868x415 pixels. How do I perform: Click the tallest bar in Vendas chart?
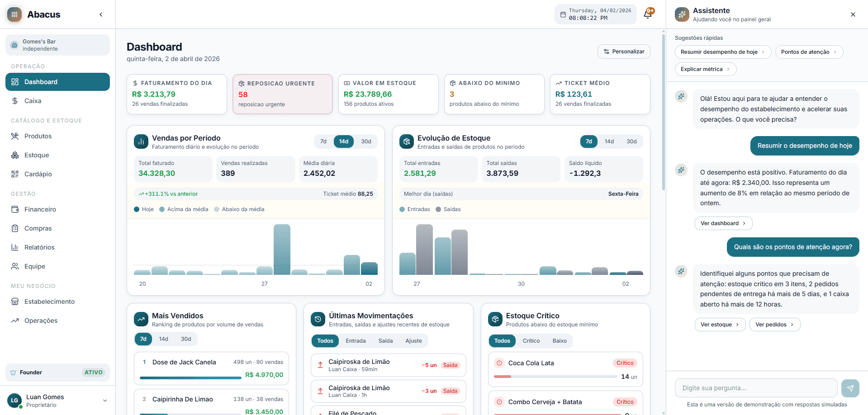(282, 250)
